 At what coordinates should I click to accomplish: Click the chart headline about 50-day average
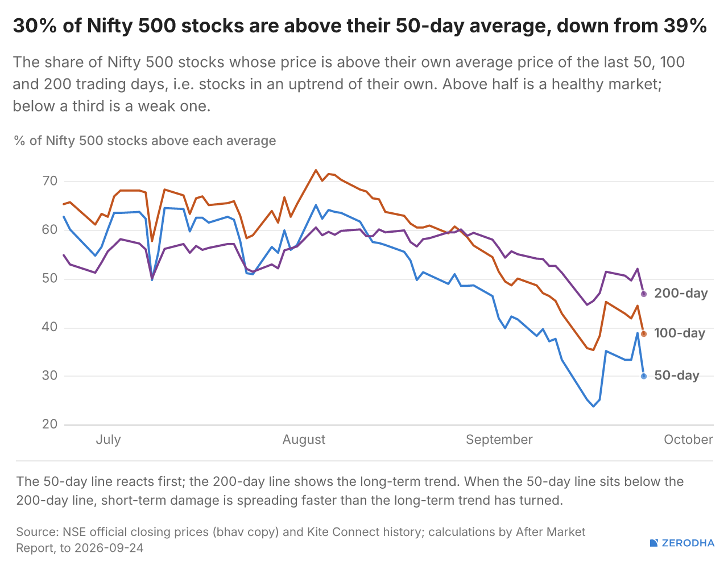point(360,26)
